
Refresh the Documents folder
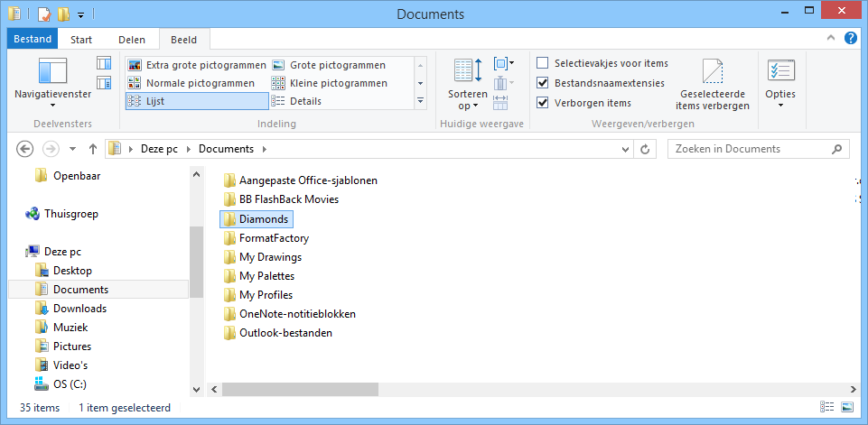(645, 150)
